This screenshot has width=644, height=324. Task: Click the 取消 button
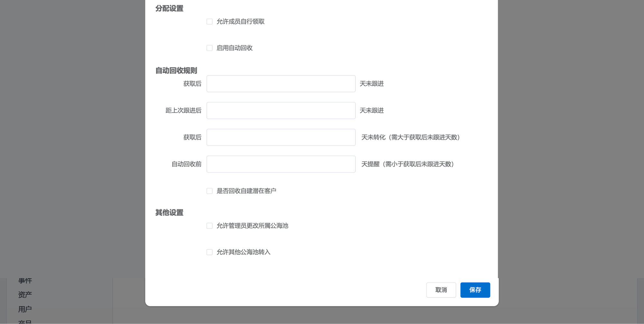click(441, 290)
